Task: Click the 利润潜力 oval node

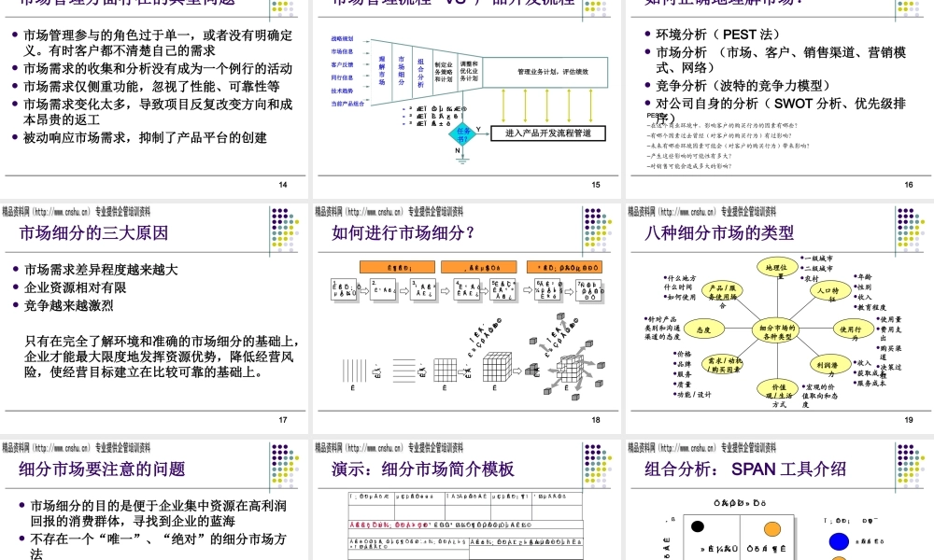Action: (x=829, y=365)
